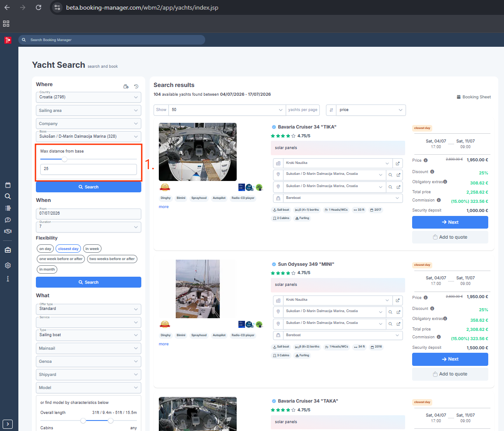Open the Duration dropdown
Image resolution: width=504 pixels, height=431 pixels.
(x=88, y=227)
